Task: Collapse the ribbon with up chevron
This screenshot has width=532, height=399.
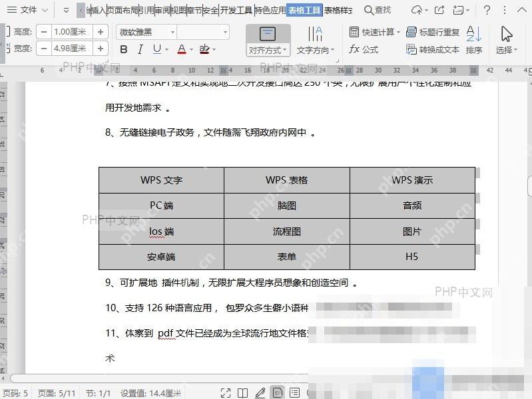Action: click(522, 10)
